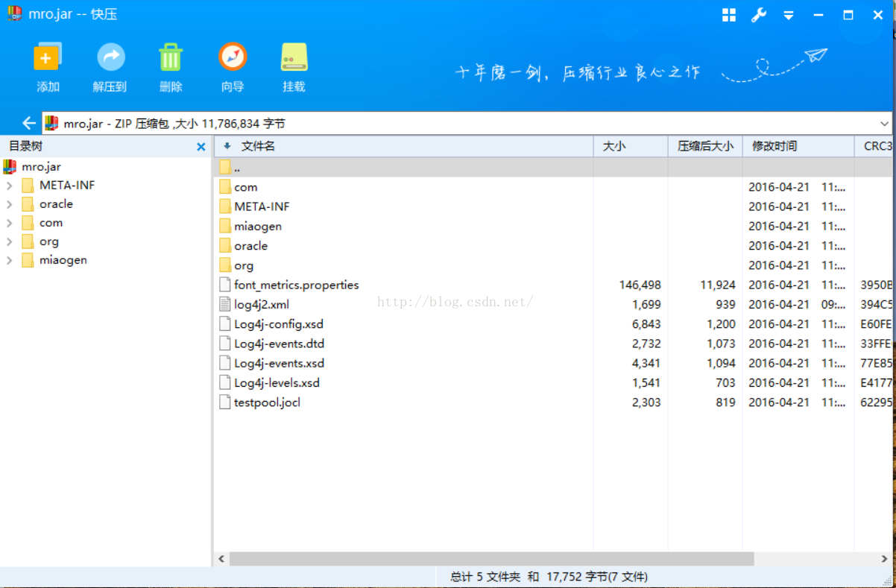
Task: Expand the oracle tree node
Action: pos(10,204)
